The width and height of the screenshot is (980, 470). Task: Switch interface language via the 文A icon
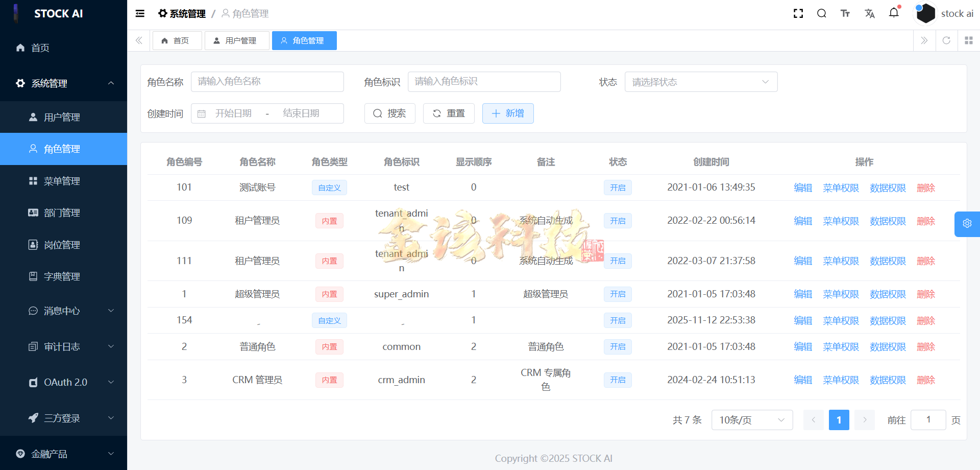(x=870, y=13)
